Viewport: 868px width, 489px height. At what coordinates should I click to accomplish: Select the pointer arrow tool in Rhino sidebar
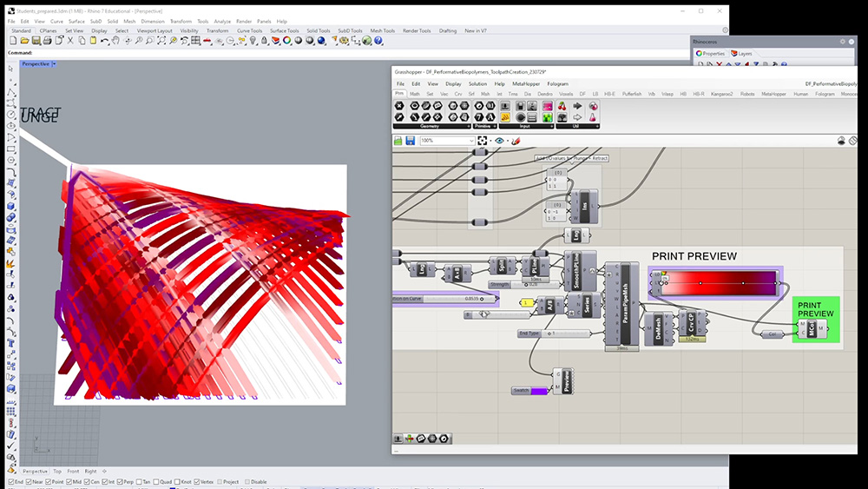click(10, 69)
